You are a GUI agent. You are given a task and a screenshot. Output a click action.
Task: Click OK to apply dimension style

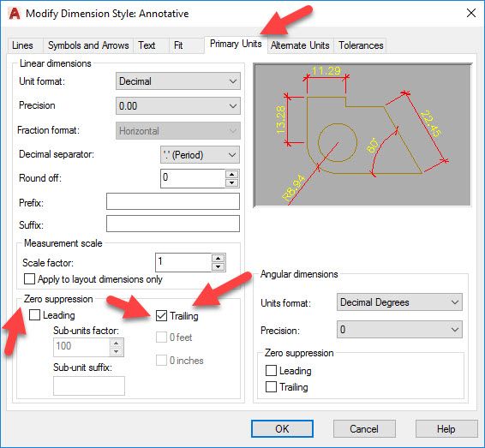coord(282,429)
